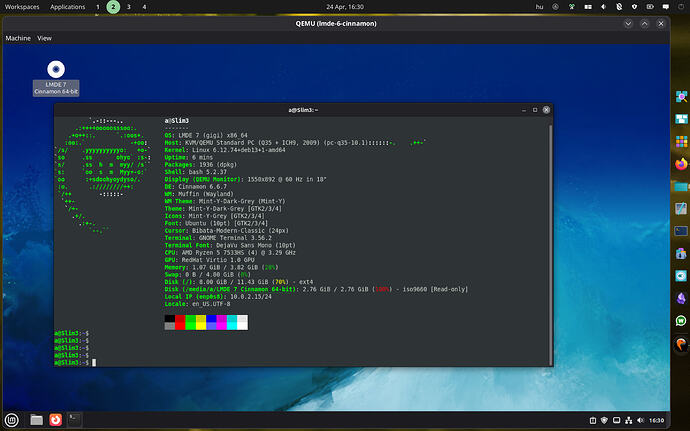Open the host panel volume icon

603,7
